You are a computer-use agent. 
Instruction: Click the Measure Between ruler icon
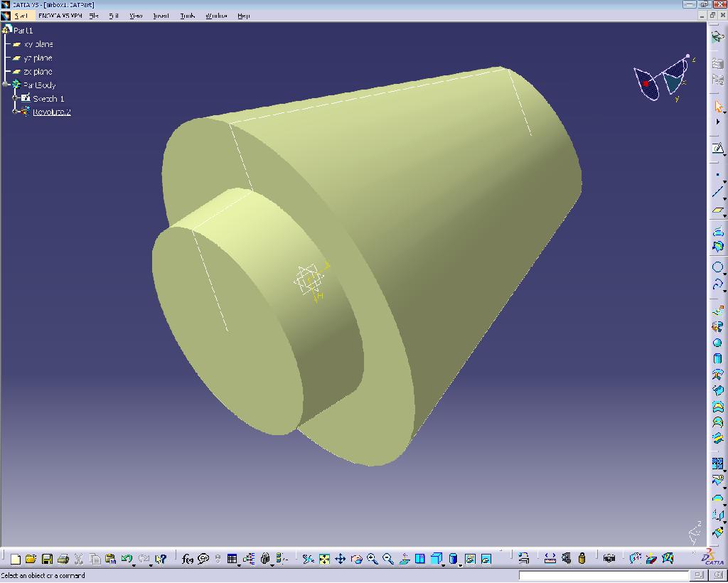[x=550, y=559]
